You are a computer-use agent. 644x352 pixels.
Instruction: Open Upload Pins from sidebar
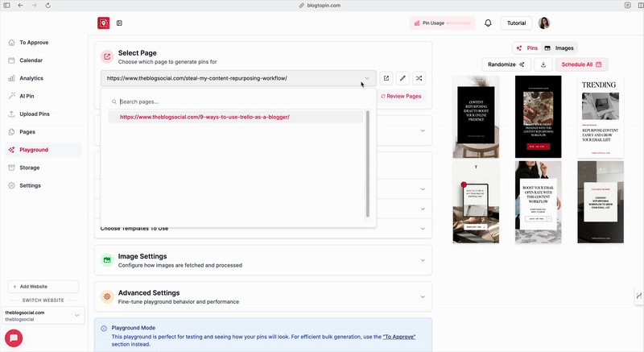(x=35, y=114)
